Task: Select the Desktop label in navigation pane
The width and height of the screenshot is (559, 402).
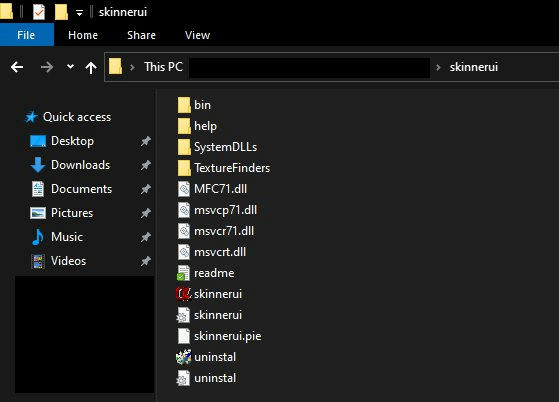Action: [72, 141]
